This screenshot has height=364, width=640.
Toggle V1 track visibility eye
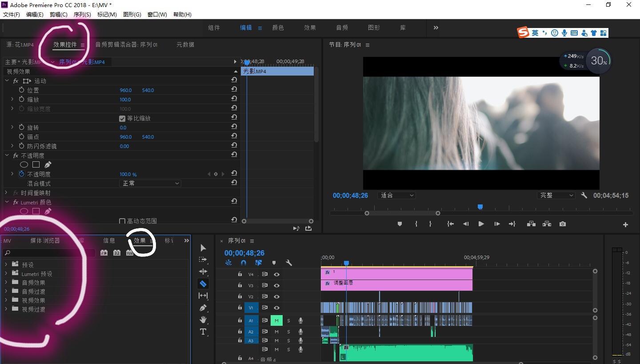[x=276, y=308]
